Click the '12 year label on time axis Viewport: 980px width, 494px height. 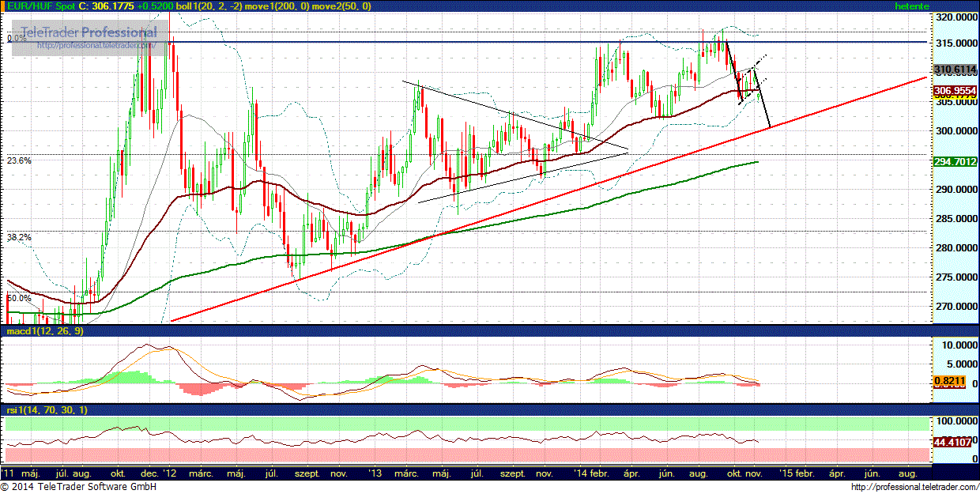pyautogui.click(x=171, y=473)
